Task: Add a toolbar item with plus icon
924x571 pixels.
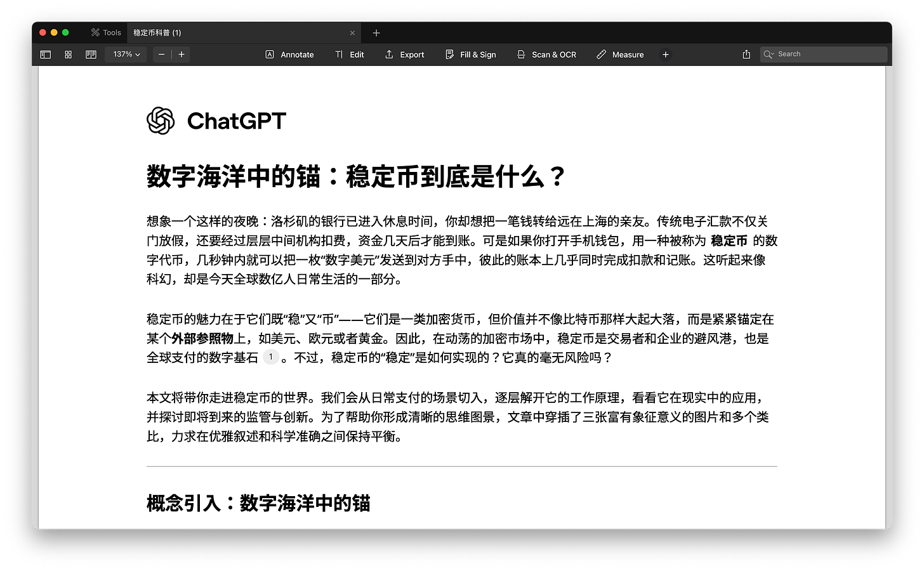Action: click(x=666, y=55)
